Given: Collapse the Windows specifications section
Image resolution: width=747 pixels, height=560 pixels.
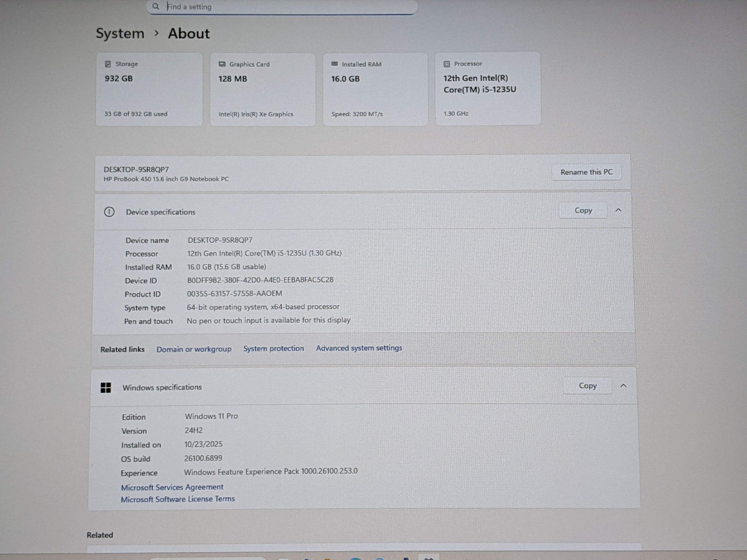Looking at the screenshot, I should [x=623, y=386].
